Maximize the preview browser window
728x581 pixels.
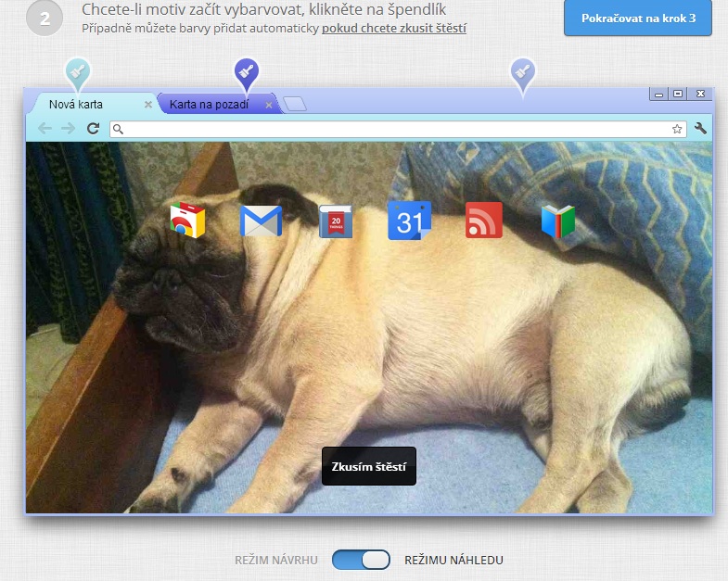678,94
